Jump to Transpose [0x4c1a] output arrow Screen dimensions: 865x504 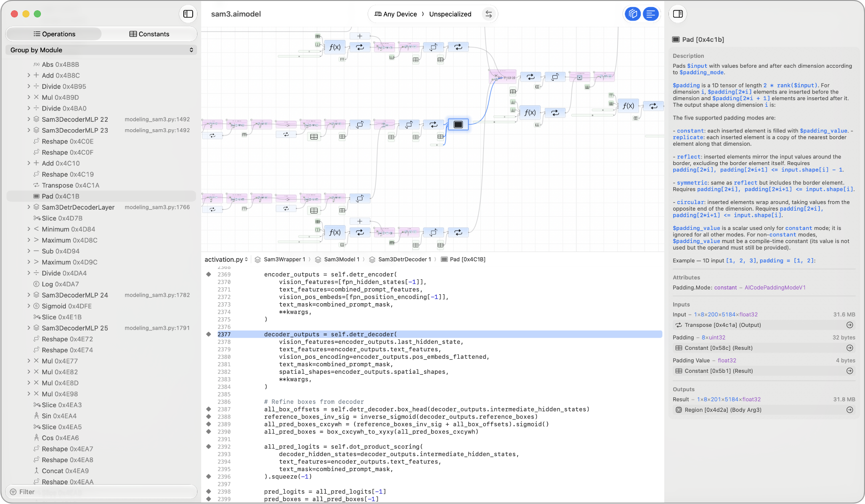(849, 325)
